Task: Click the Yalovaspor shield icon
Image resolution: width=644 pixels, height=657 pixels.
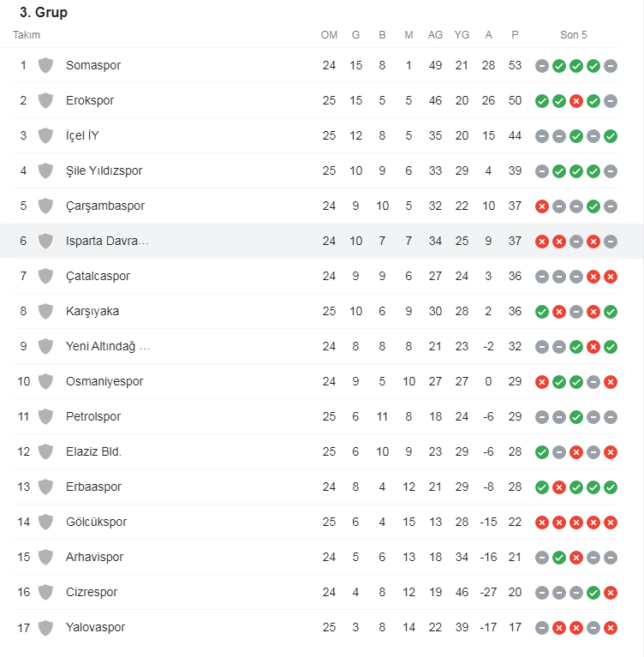Action: (45, 628)
